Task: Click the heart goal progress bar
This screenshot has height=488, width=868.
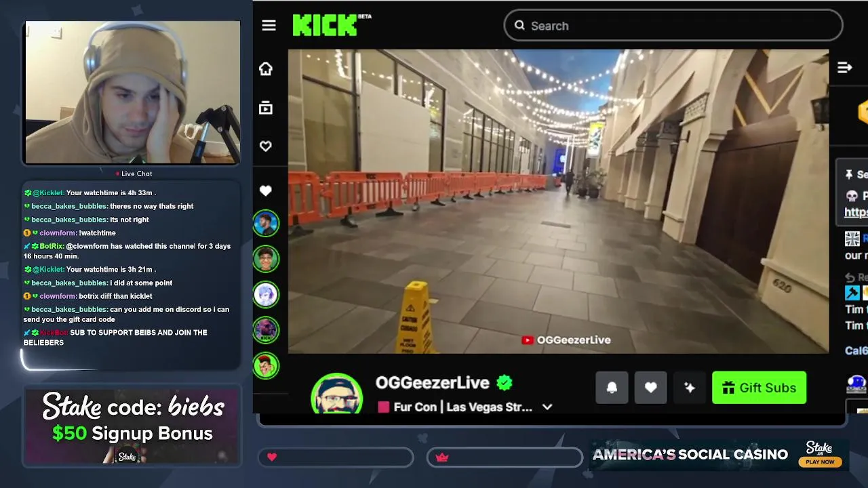Action: tap(336, 457)
